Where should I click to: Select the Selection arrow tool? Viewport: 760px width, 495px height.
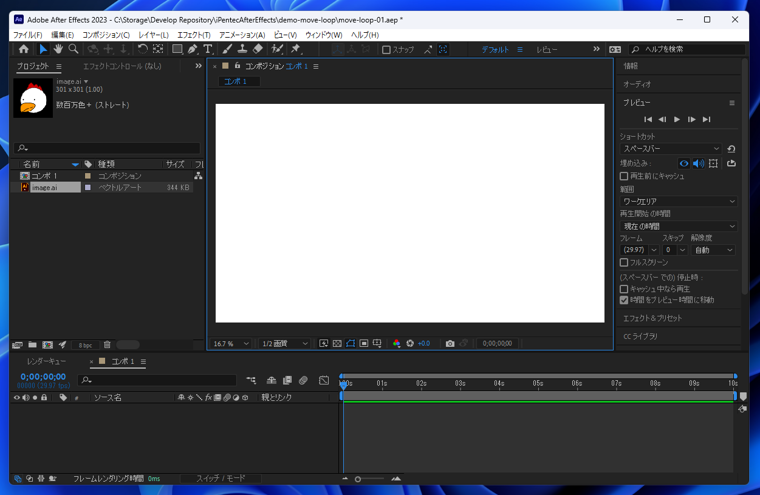(43, 49)
